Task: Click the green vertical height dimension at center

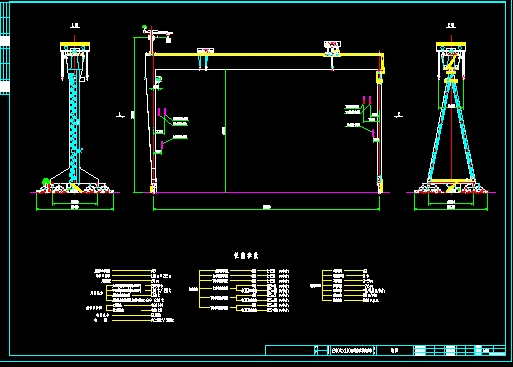Action: pyautogui.click(x=225, y=131)
